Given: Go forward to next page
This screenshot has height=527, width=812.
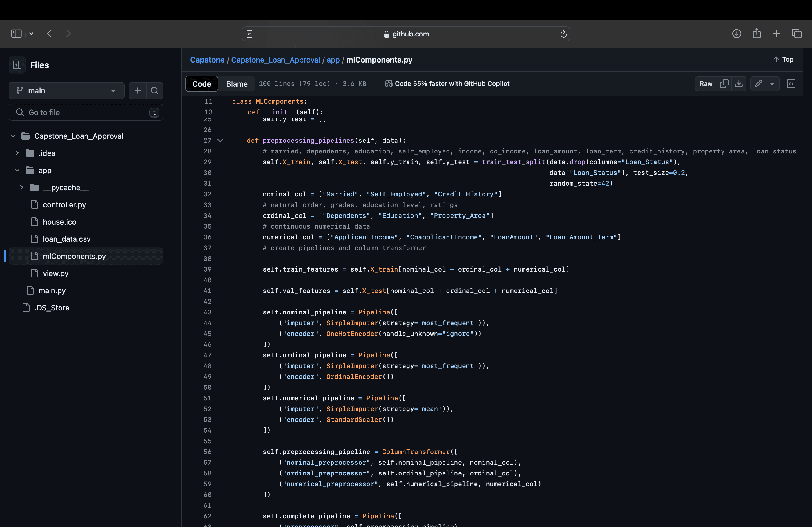Looking at the screenshot, I should [x=68, y=33].
